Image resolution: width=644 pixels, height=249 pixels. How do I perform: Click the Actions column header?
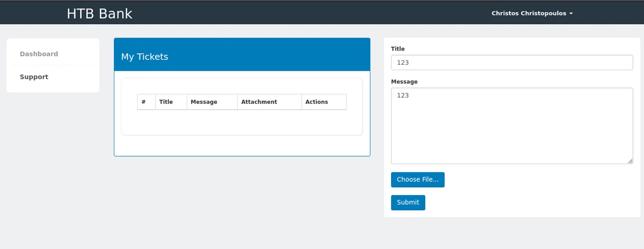coord(316,102)
